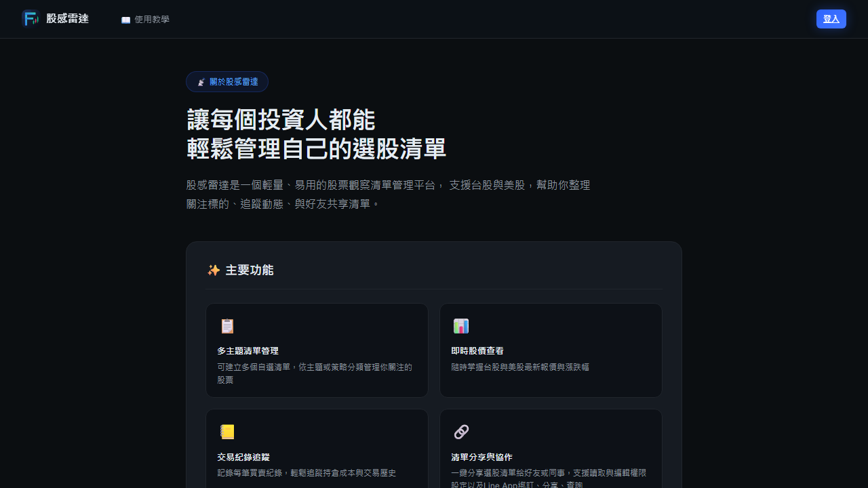Click the 主要功能 section heading

pyautogui.click(x=250, y=270)
